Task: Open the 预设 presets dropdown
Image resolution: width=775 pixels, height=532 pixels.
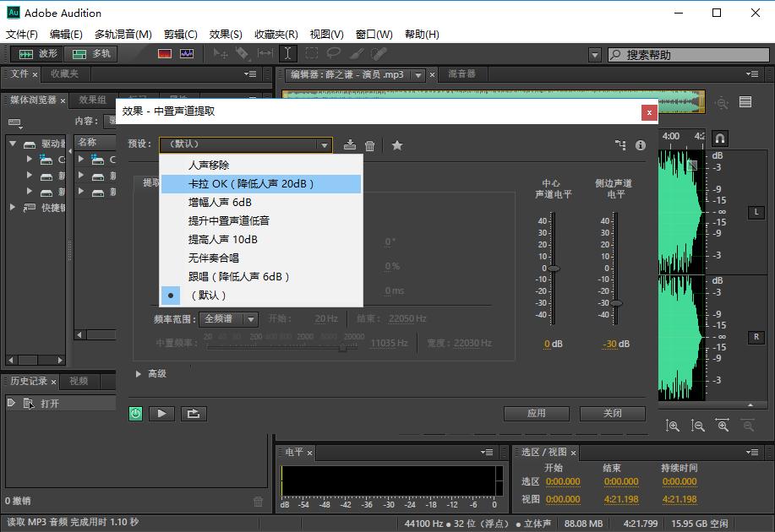Action: [245, 144]
